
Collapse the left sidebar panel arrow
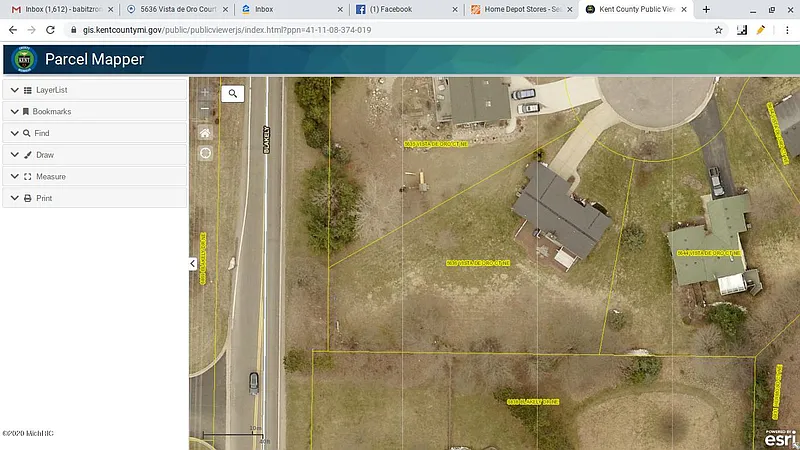pos(192,264)
